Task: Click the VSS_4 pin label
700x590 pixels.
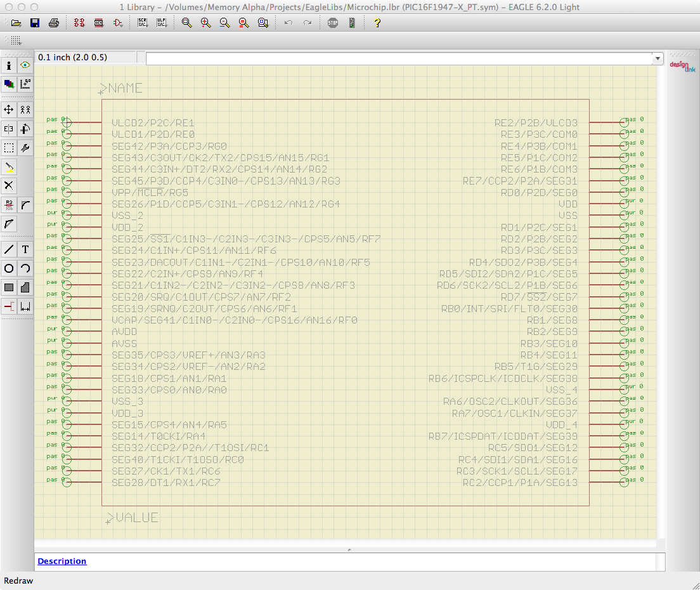Action: (x=562, y=390)
